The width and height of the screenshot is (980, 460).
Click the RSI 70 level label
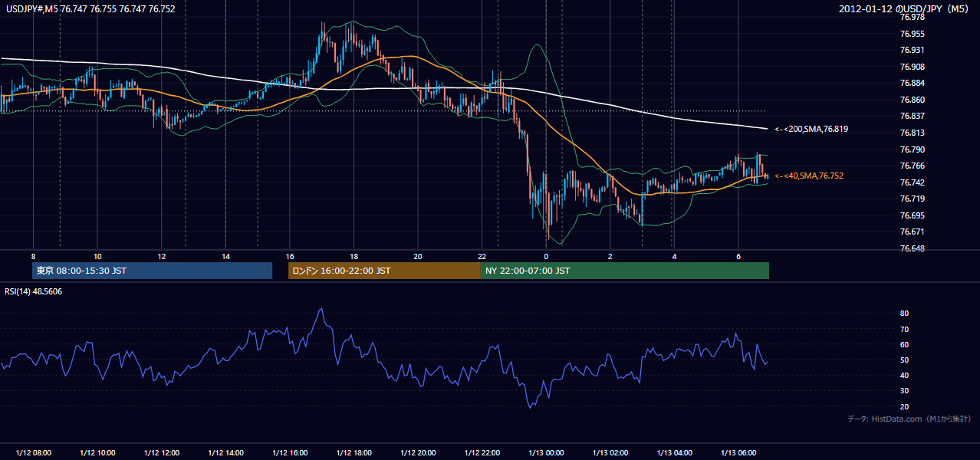[904, 329]
